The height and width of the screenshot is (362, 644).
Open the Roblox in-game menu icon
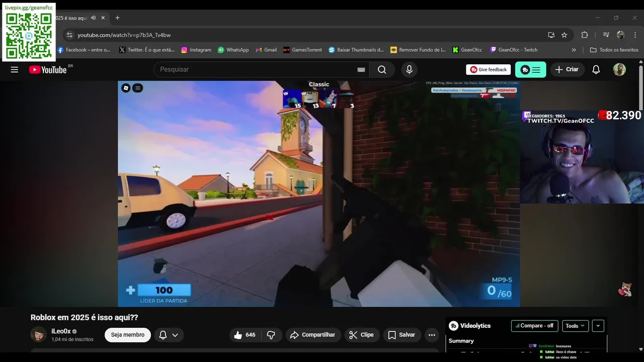[137, 88]
